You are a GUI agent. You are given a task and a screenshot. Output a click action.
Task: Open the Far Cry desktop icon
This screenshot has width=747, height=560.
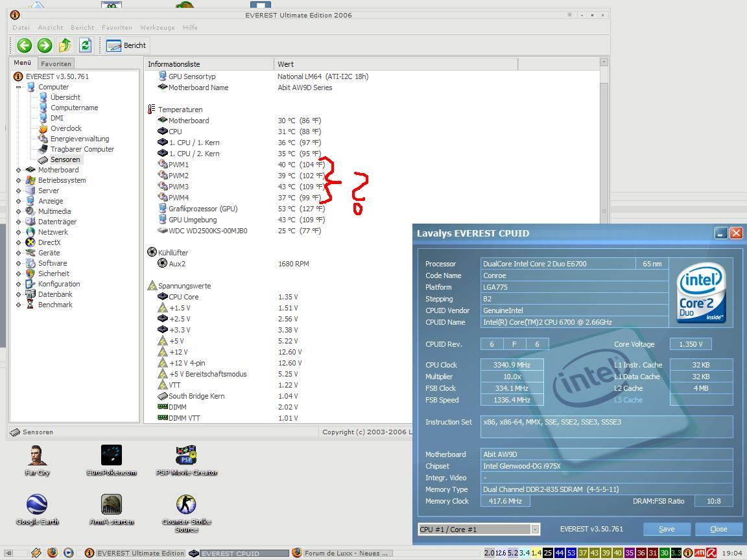[x=37, y=460]
